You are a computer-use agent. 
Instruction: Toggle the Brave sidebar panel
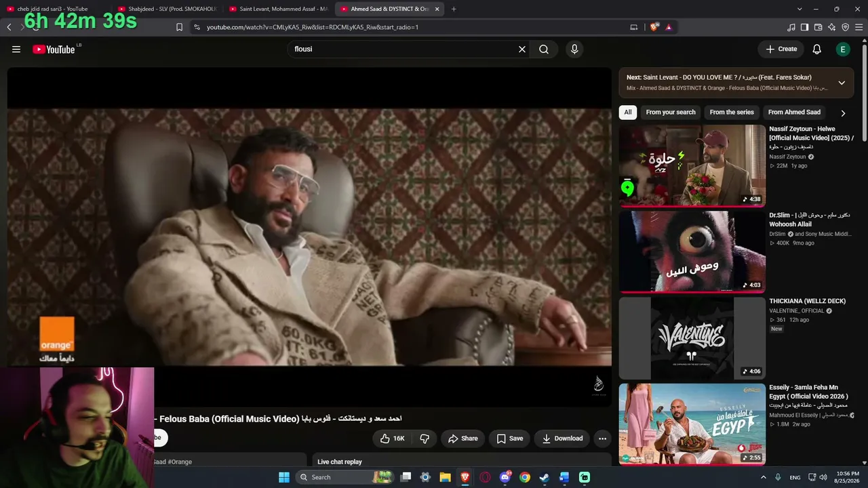click(804, 27)
